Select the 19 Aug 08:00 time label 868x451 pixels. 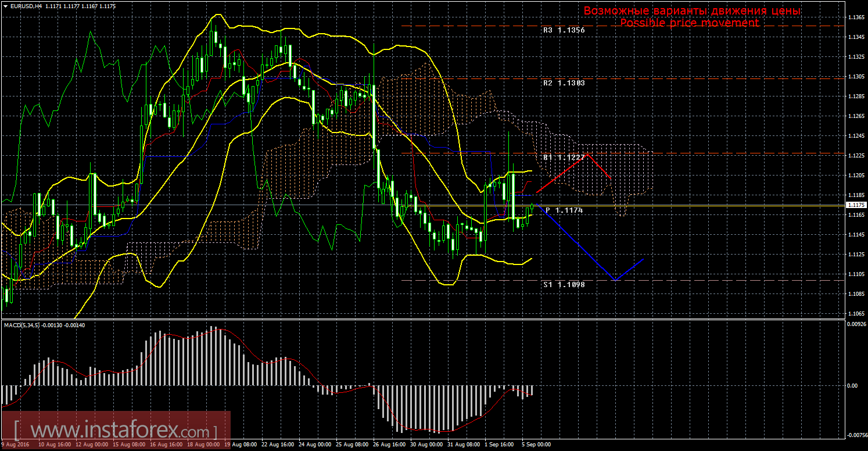coord(241,445)
